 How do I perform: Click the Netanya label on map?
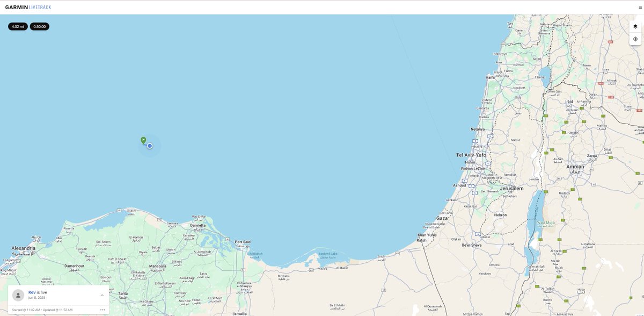coord(478,129)
